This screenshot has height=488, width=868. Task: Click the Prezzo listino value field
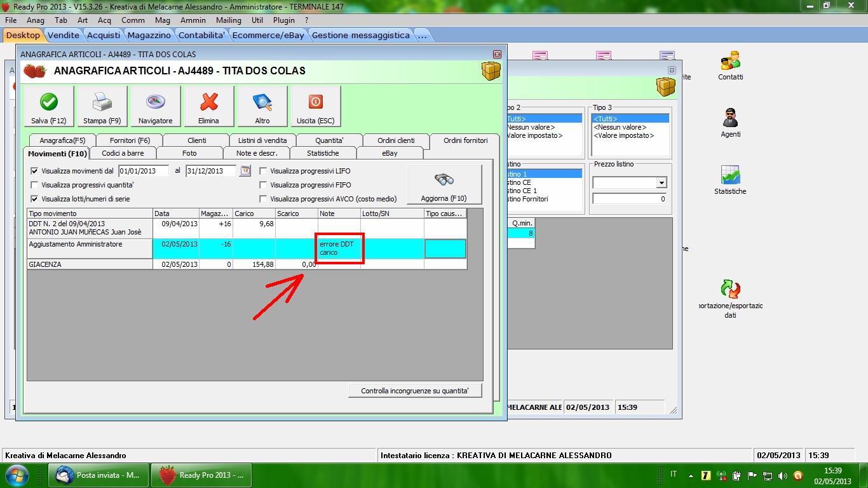point(630,199)
